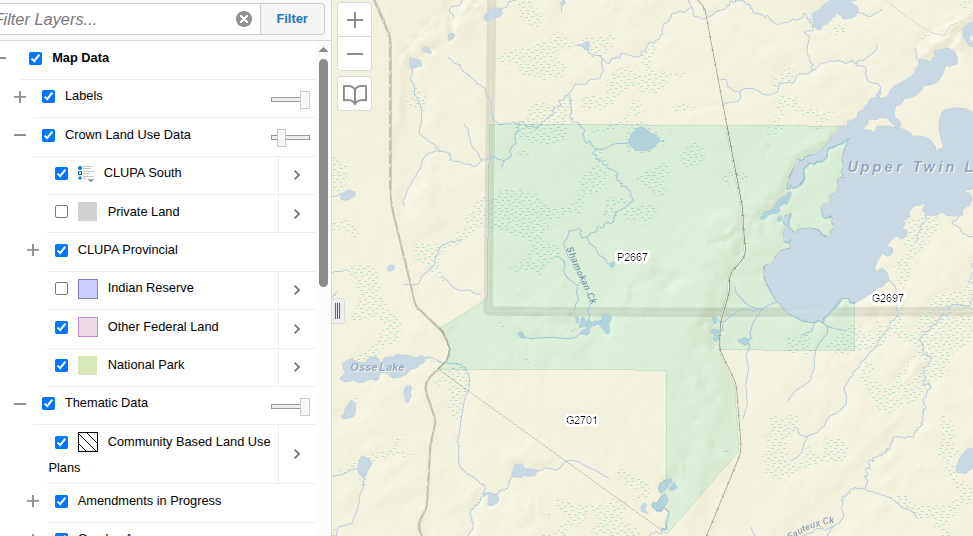The image size is (973, 536).
Task: Select the Thematic Data group label
Action: (x=107, y=403)
